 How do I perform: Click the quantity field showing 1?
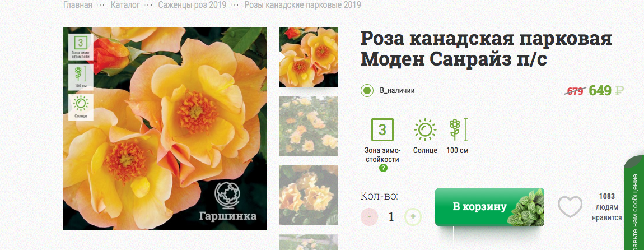coord(391,217)
